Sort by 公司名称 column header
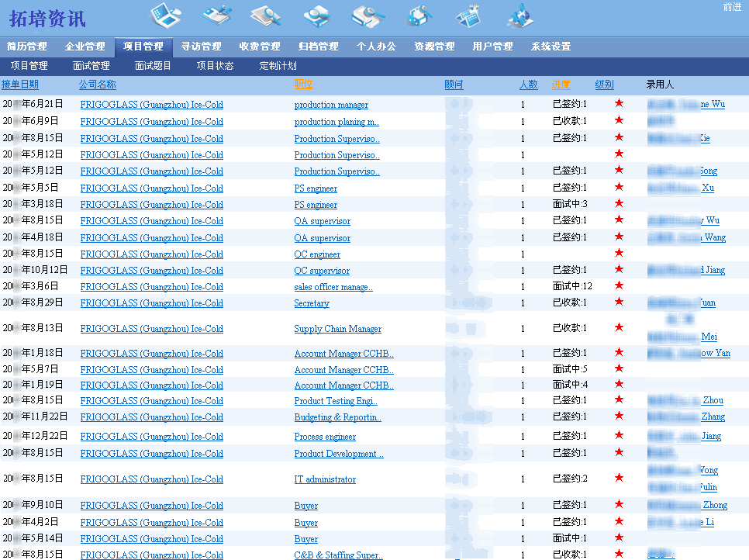The width and height of the screenshot is (749, 560). [98, 85]
